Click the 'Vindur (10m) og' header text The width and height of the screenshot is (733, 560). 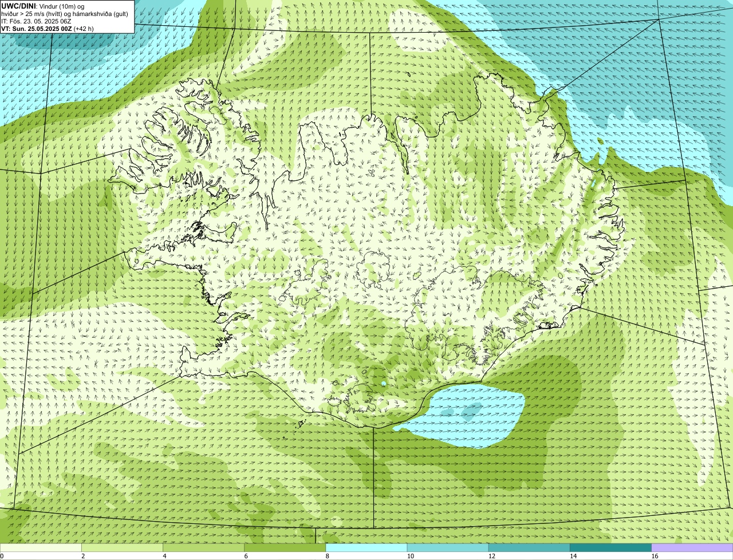tap(62, 6)
